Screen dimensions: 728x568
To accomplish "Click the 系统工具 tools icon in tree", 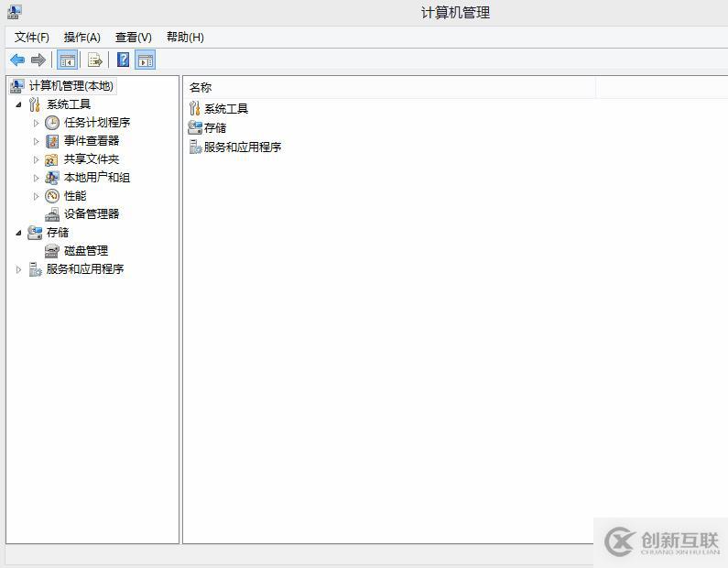I will click(x=35, y=104).
